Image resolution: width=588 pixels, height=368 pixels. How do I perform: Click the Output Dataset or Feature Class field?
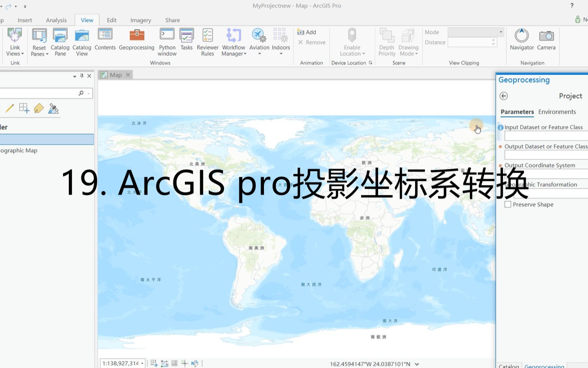[546, 155]
